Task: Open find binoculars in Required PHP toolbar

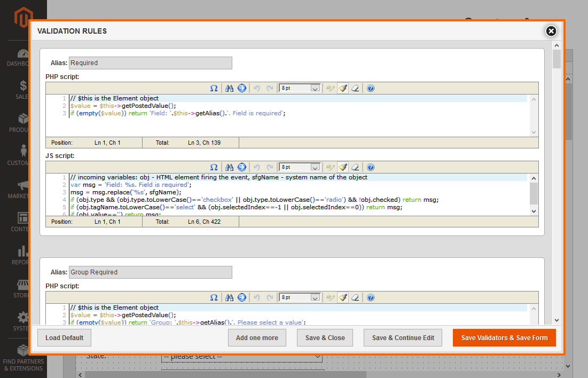Action: point(230,88)
